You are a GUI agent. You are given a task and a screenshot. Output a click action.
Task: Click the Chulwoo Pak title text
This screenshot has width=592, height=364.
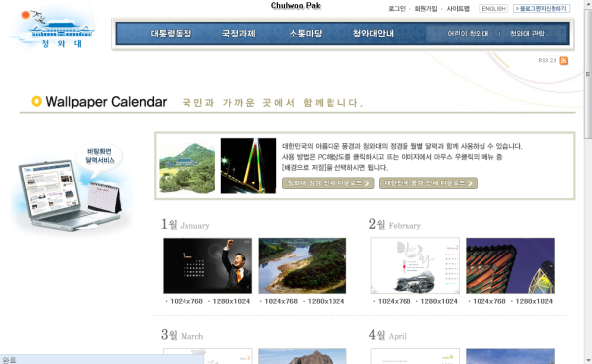tap(296, 5)
